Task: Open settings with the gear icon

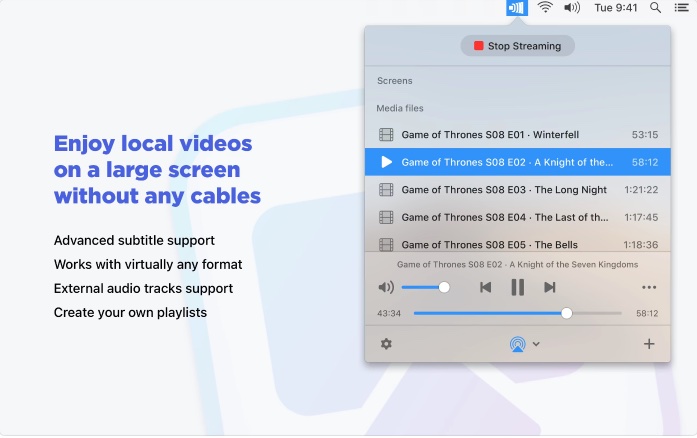Action: (x=386, y=344)
